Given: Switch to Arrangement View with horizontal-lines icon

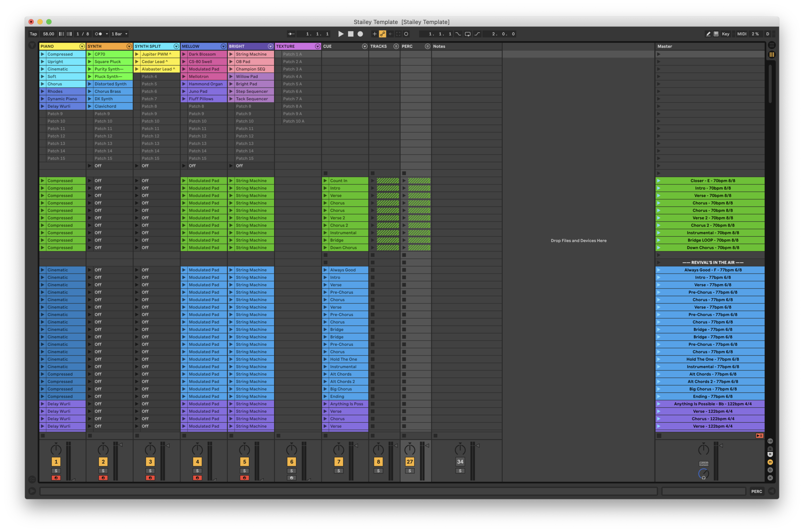Looking at the screenshot, I should point(772,45).
